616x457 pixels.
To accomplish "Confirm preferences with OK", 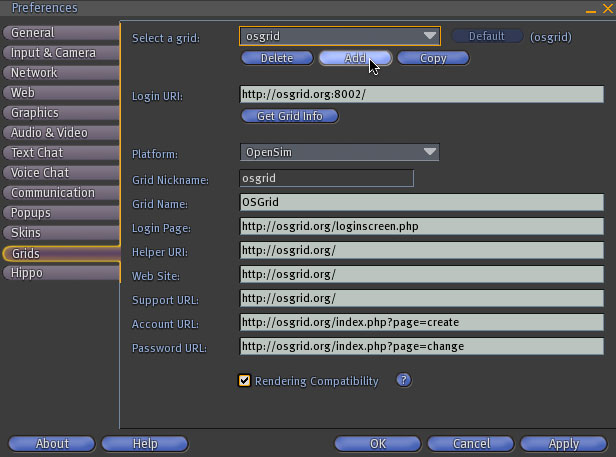I will (378, 444).
